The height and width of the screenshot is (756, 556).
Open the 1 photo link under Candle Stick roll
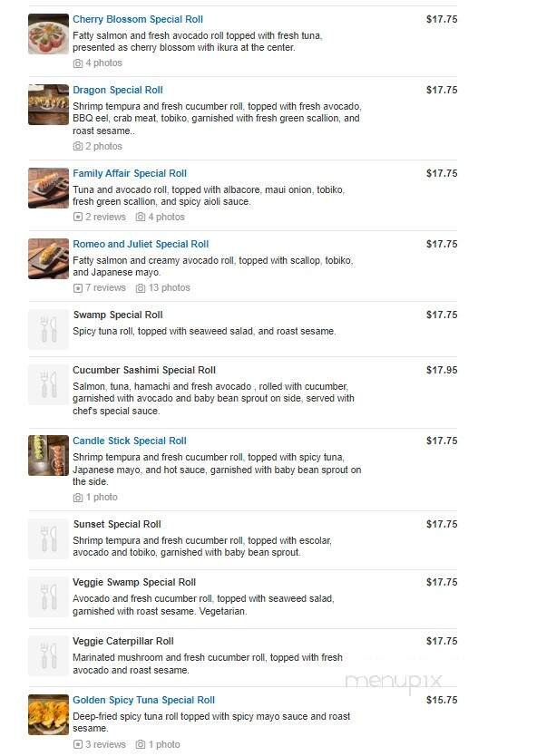point(95,498)
